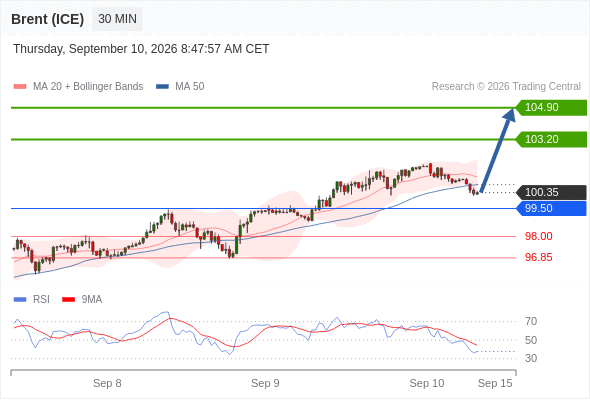Viewport: 590px width, 400px height.
Task: Click the blue upward forecast arrow head
Action: coord(509,115)
